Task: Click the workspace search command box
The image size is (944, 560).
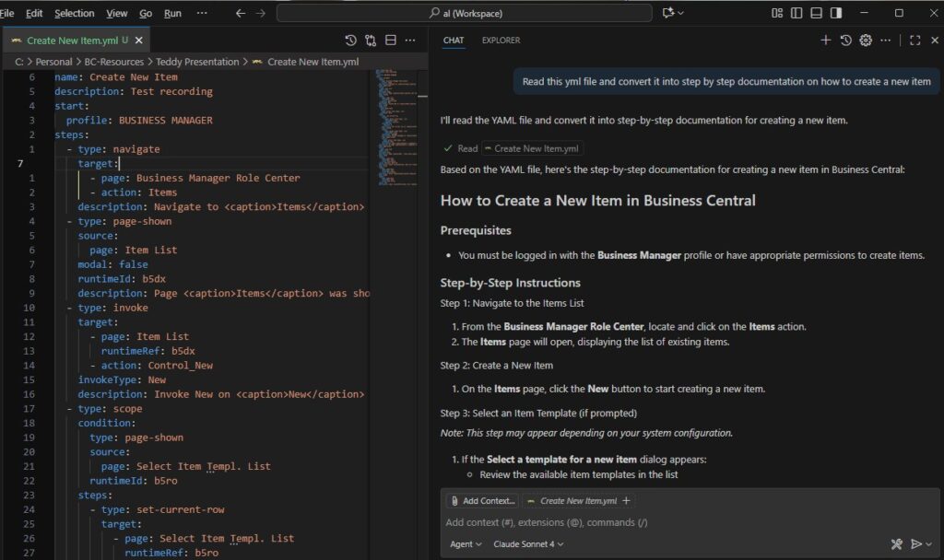Action: [465, 13]
